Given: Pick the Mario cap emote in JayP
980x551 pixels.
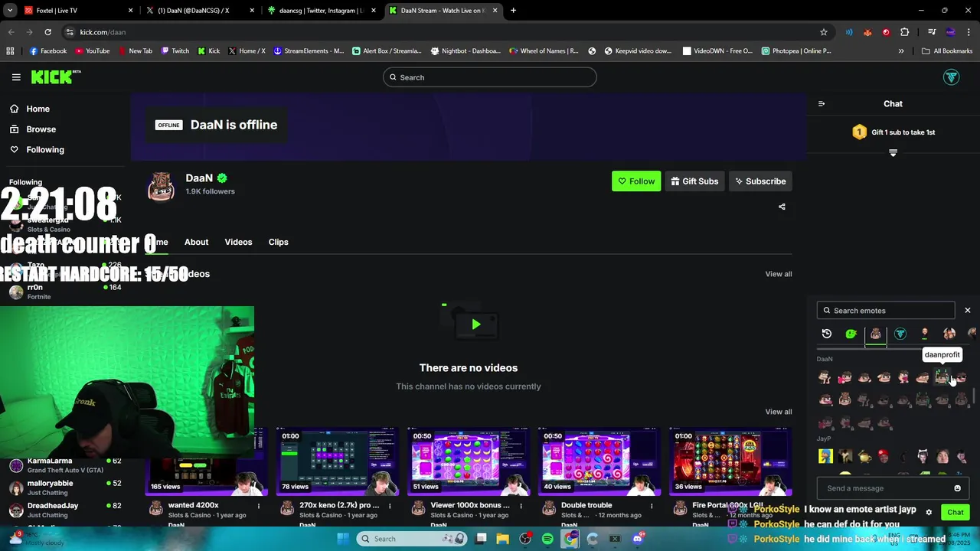Looking at the screenshot, I should (x=884, y=457).
